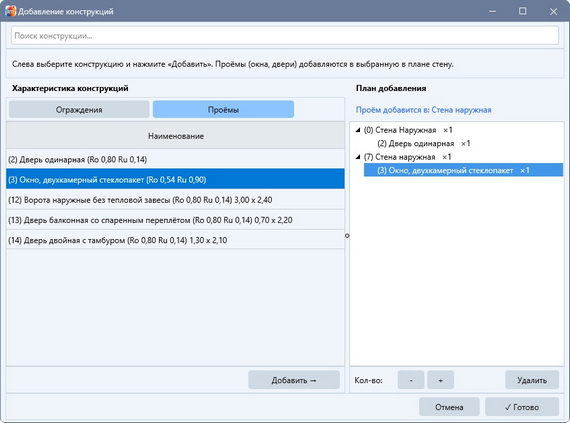570x423 pixels.
Task: Select Дверь балконная со спаренным переплётом row
Action: pyautogui.click(x=175, y=220)
